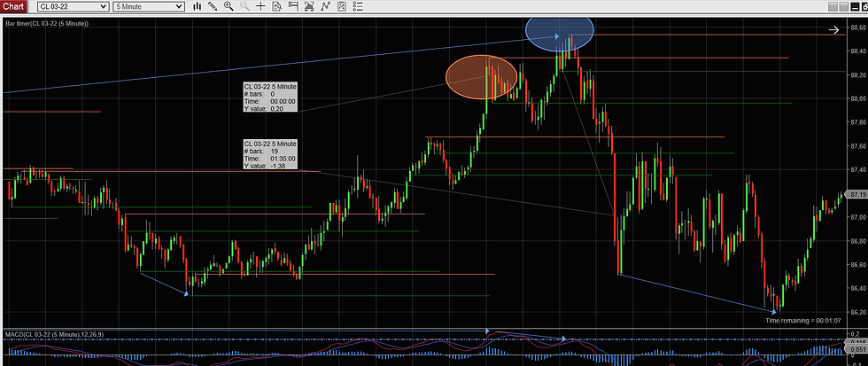Click the first gray square link button
The height and width of the screenshot is (366, 868).
[833, 6]
